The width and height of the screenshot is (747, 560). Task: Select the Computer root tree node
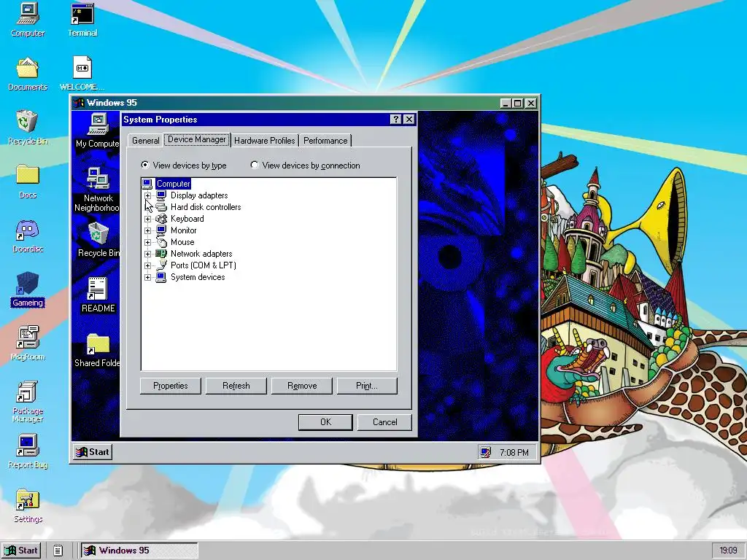174,184
